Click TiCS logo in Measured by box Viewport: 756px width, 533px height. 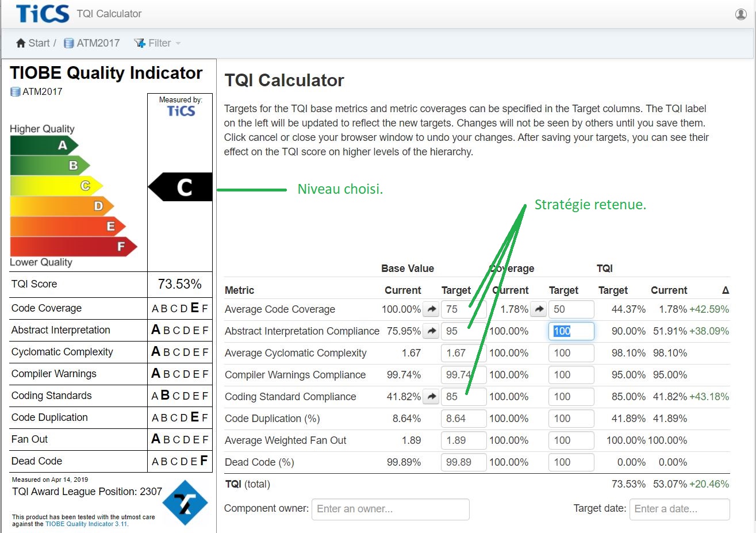click(181, 111)
